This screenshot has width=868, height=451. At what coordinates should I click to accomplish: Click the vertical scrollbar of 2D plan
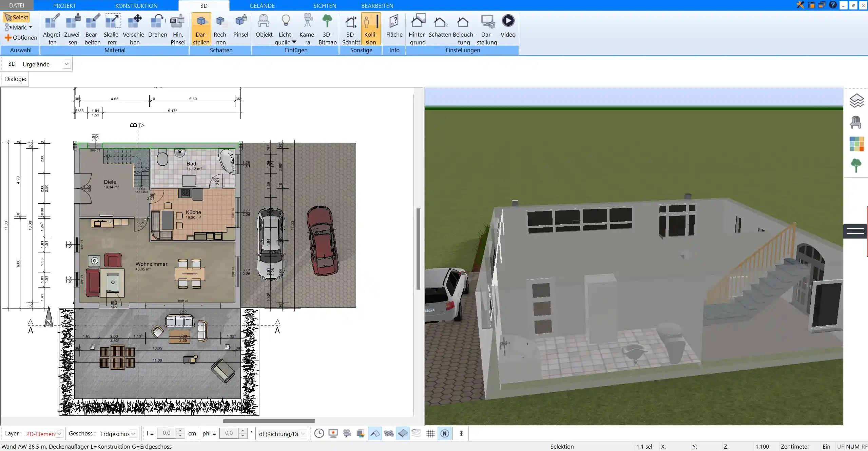(x=418, y=249)
